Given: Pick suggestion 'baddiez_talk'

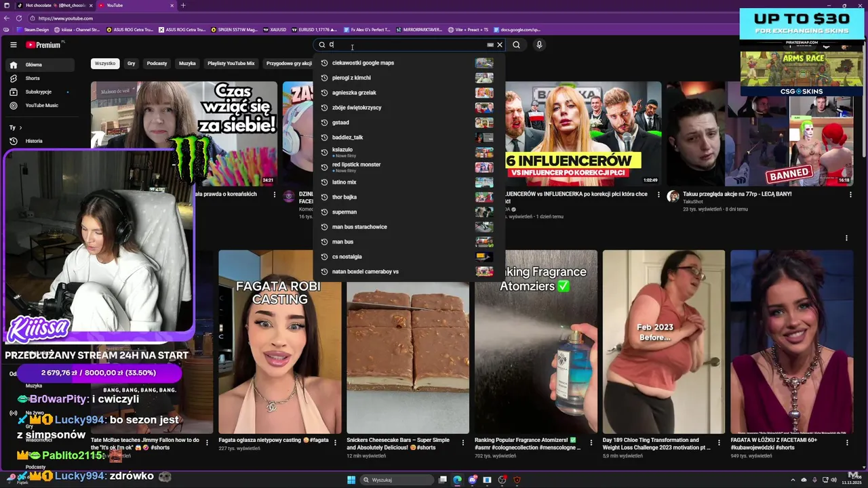Looking at the screenshot, I should pyautogui.click(x=409, y=138).
